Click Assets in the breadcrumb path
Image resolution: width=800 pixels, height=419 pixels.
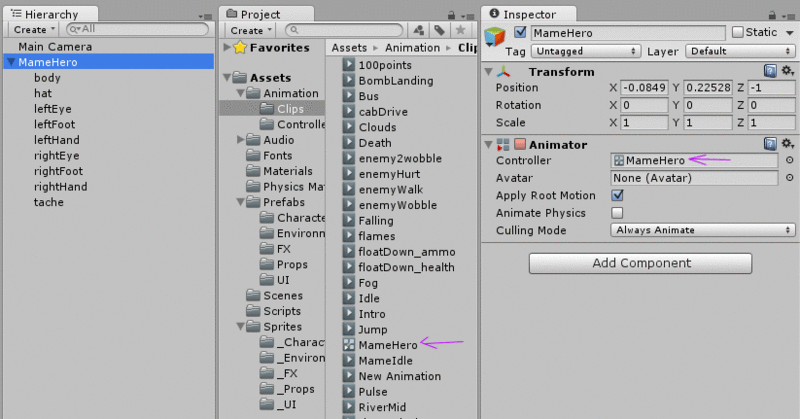pos(349,48)
